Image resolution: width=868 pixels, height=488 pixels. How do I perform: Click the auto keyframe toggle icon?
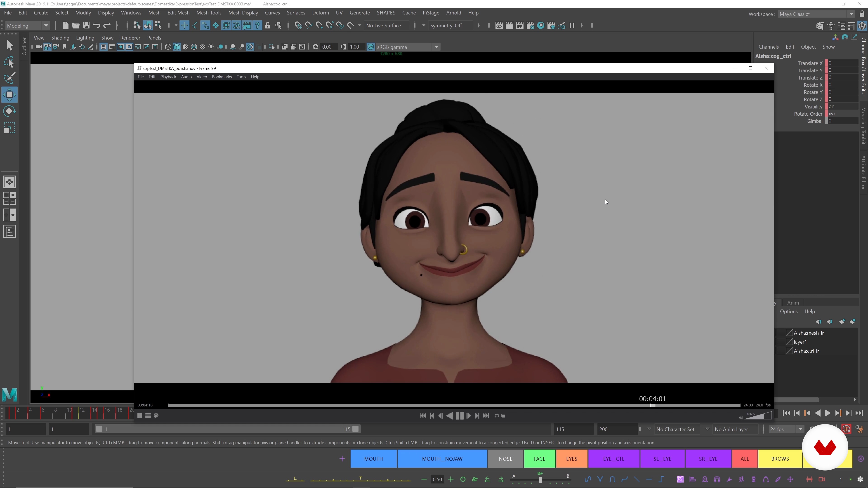pyautogui.click(x=847, y=429)
